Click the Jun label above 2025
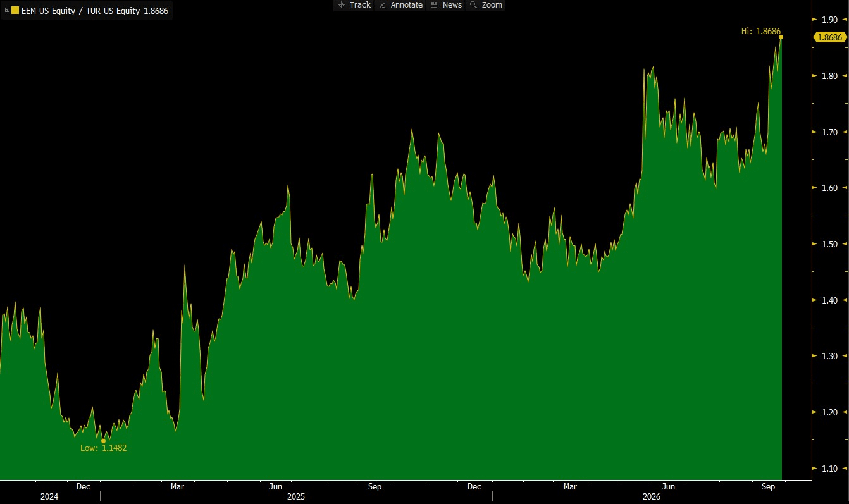This screenshot has height=504, width=849. (x=276, y=487)
